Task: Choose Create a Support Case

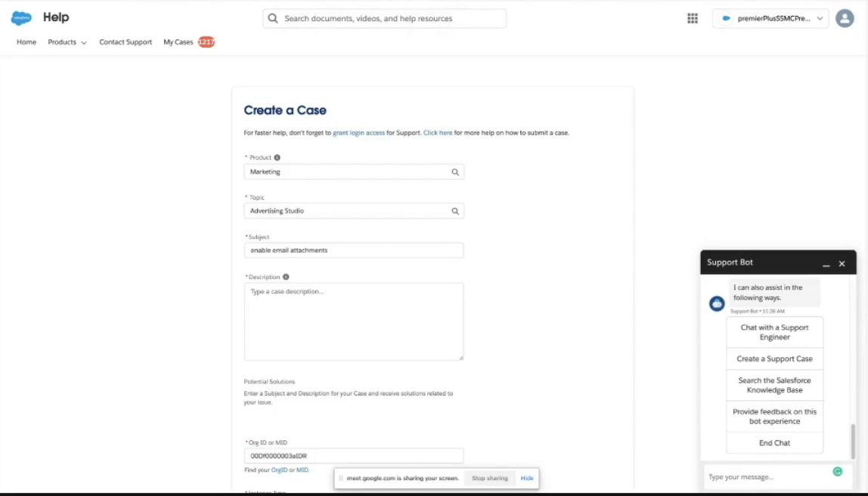Action: tap(774, 358)
